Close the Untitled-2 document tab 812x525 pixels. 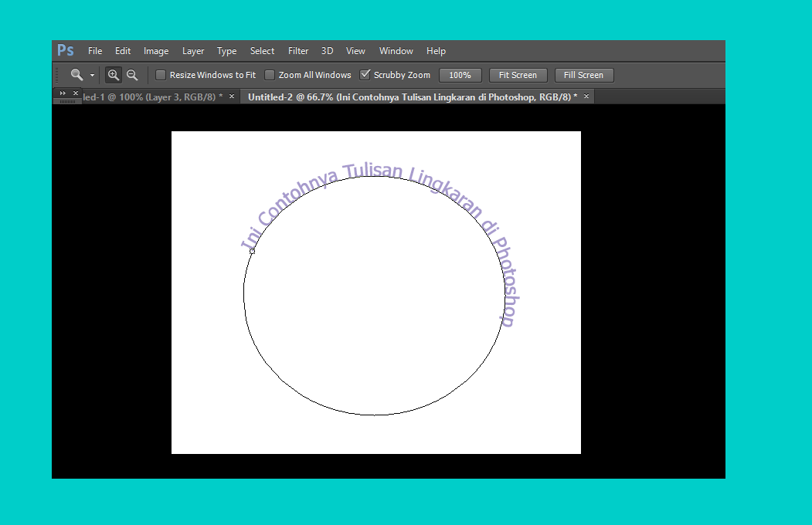(x=586, y=97)
